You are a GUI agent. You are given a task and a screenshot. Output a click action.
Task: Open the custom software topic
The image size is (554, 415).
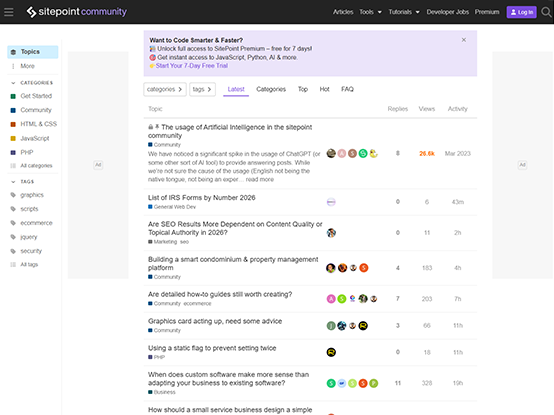click(x=229, y=379)
